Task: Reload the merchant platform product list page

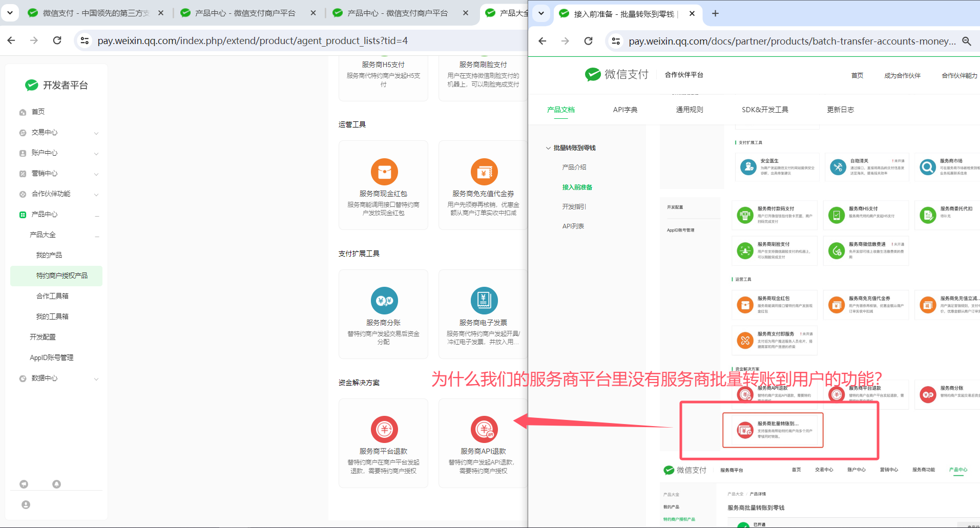Action: pyautogui.click(x=57, y=40)
